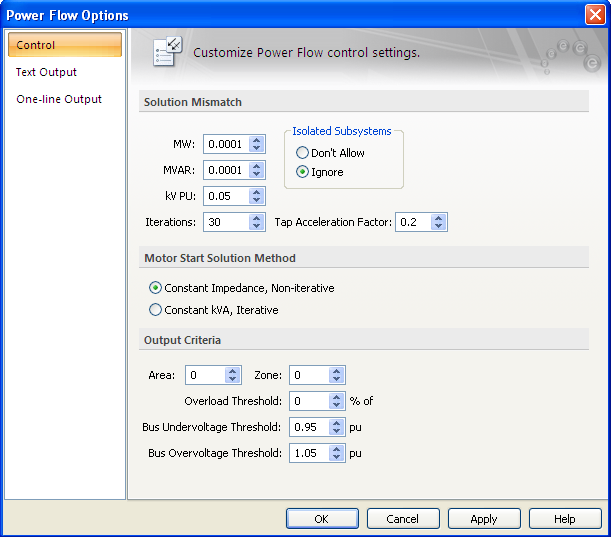
Task: Adjust the Iterations spinner control
Action: (x=257, y=222)
